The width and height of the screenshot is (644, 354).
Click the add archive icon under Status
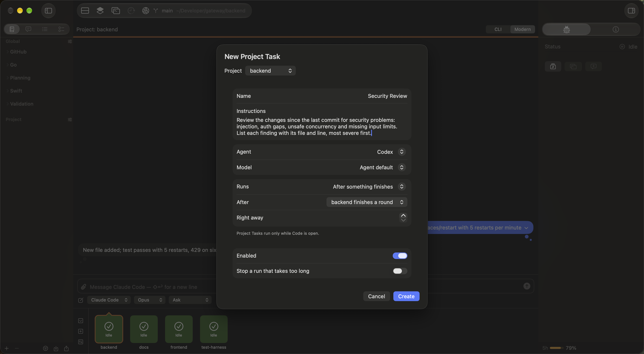pos(553,67)
